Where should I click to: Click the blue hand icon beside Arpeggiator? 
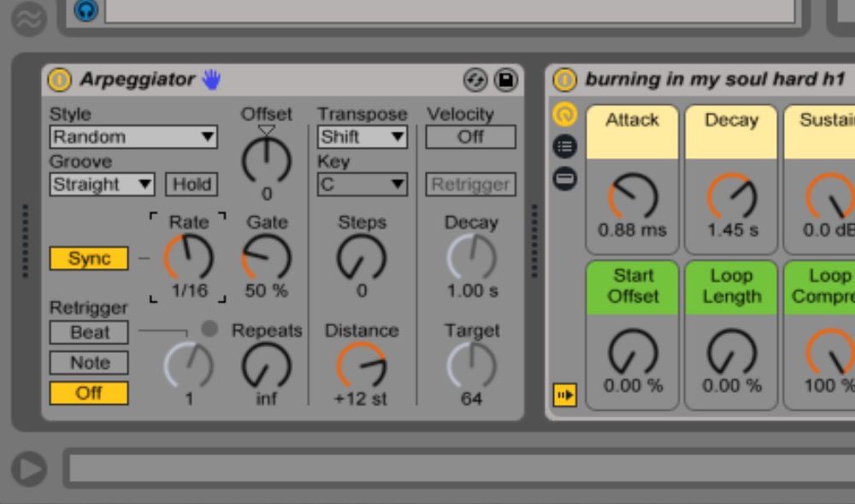(x=211, y=79)
